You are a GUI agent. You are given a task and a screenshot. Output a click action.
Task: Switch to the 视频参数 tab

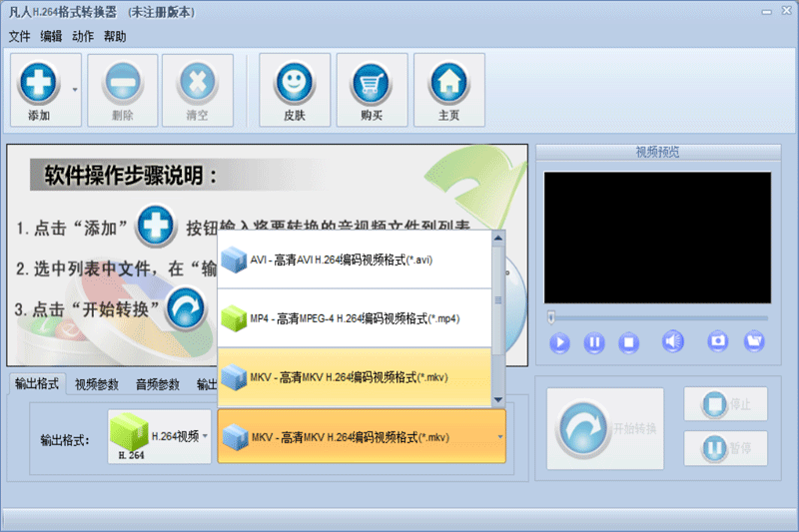click(97, 384)
